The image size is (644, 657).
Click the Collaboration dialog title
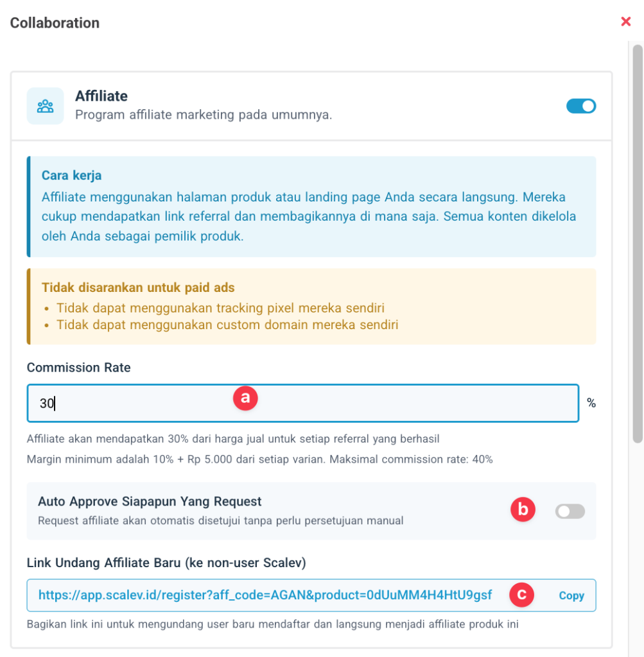55,23
